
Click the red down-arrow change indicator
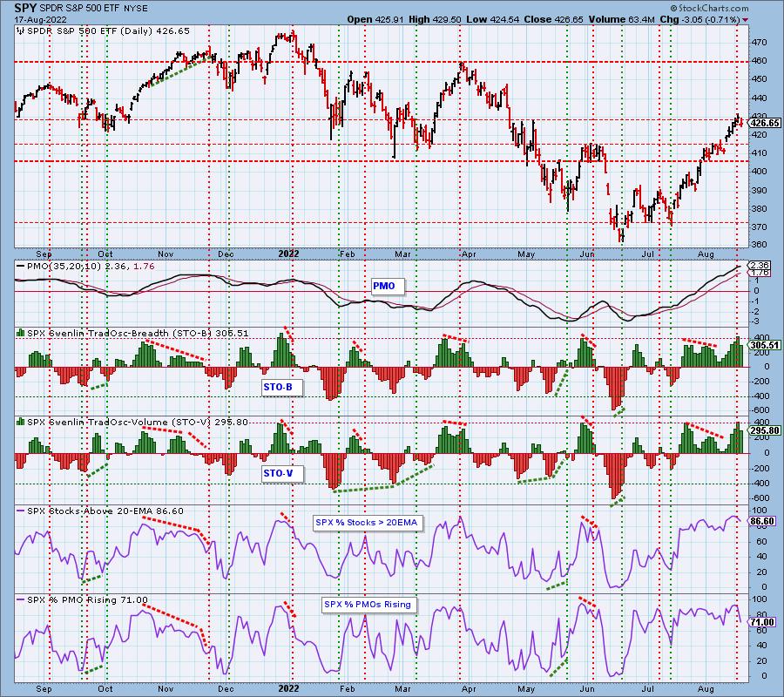click(746, 20)
